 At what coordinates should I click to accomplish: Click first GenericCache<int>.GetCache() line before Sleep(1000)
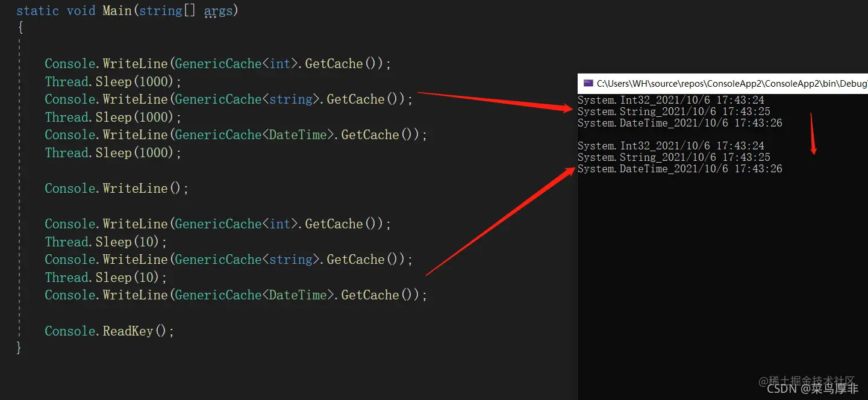pos(218,64)
